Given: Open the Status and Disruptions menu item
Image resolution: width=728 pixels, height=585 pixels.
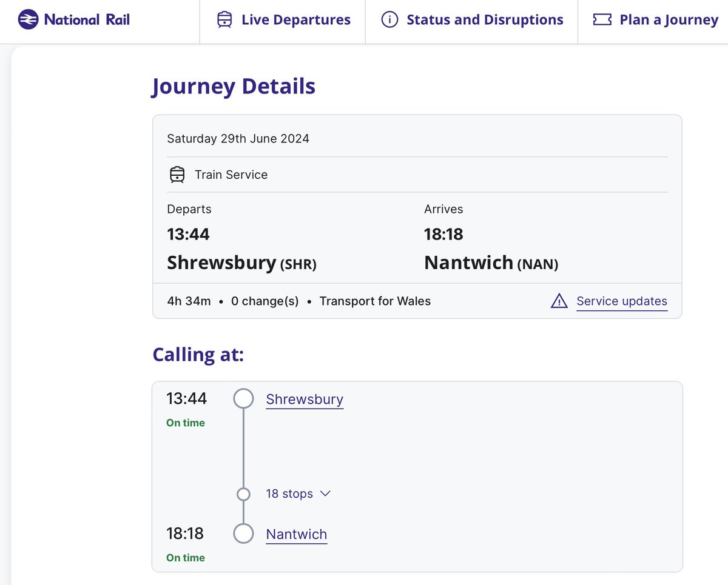Looking at the screenshot, I should pyautogui.click(x=472, y=20).
